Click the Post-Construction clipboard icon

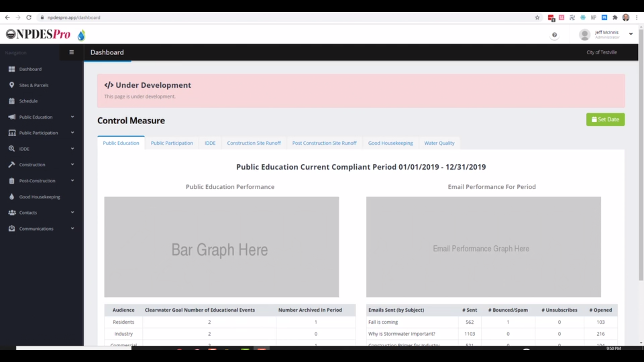click(x=12, y=181)
